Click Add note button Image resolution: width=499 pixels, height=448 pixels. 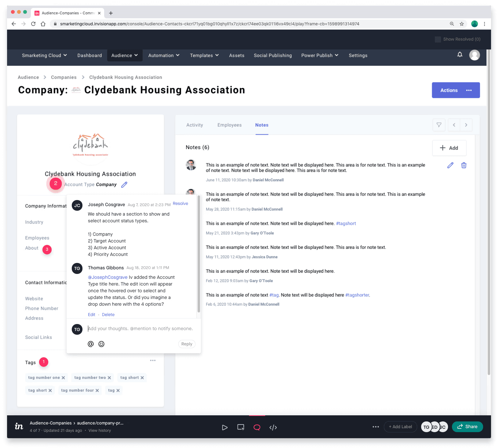point(449,148)
